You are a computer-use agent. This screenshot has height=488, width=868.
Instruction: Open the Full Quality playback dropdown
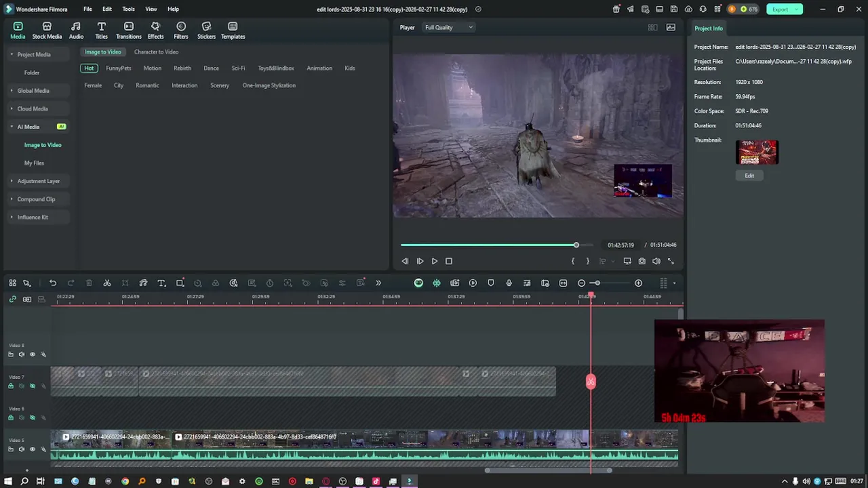coord(448,27)
